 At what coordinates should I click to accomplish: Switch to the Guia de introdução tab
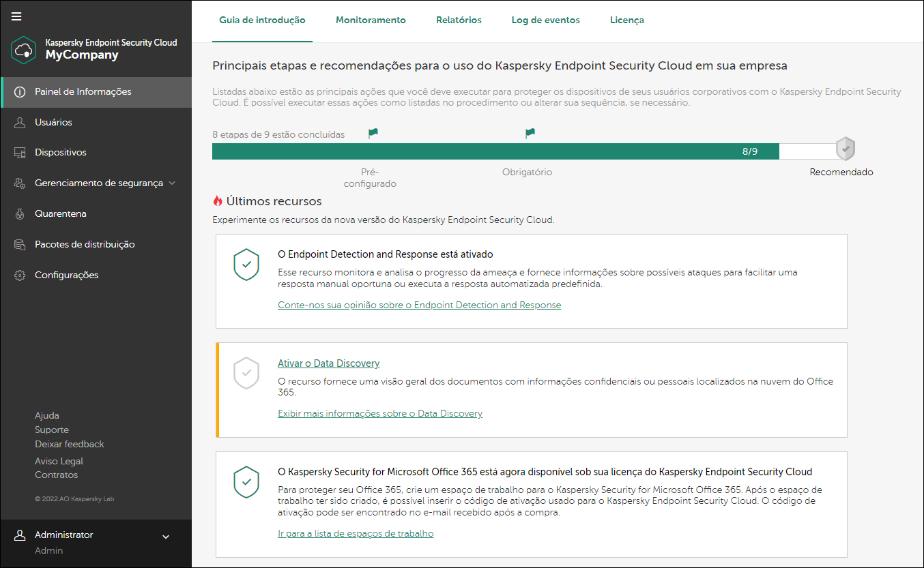pos(262,20)
